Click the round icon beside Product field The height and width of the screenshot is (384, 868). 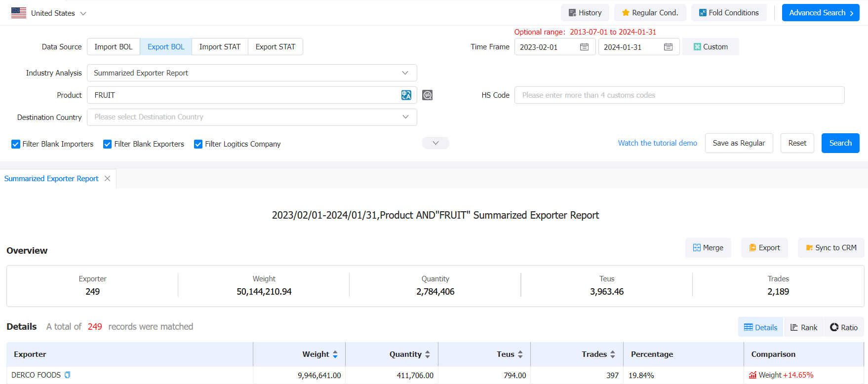428,95
